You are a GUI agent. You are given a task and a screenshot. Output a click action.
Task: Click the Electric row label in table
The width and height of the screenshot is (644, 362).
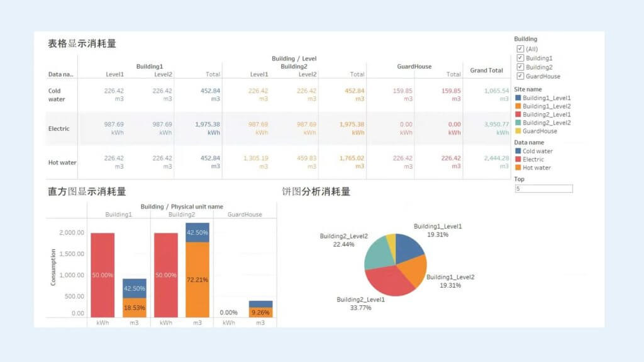click(x=59, y=129)
